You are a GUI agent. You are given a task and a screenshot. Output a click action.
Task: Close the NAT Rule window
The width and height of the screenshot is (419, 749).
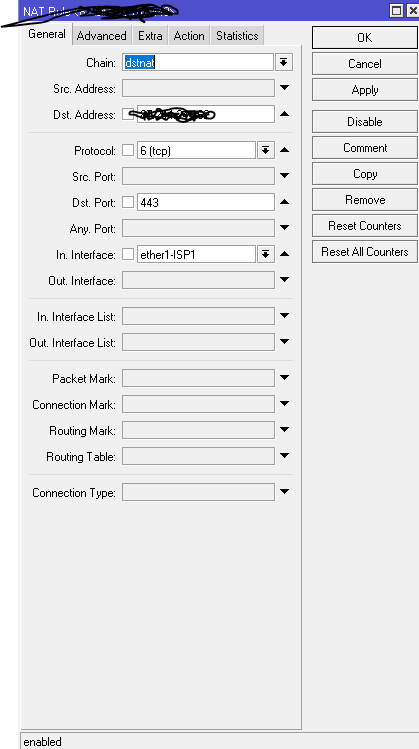click(412, 10)
